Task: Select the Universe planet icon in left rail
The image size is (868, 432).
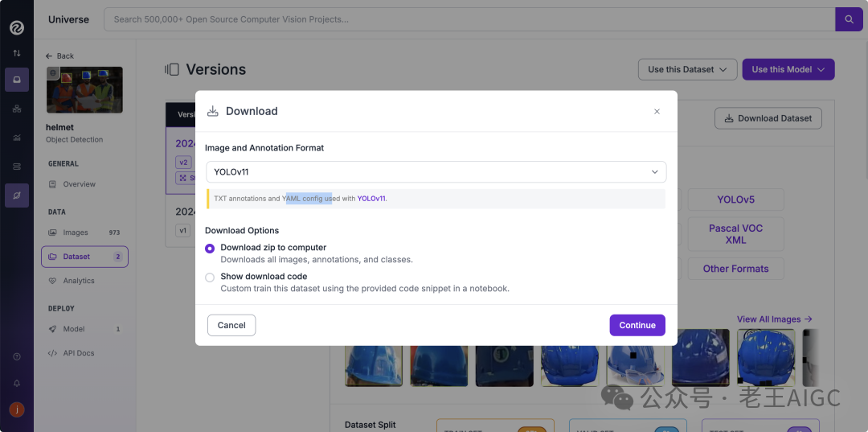Action: (x=17, y=195)
